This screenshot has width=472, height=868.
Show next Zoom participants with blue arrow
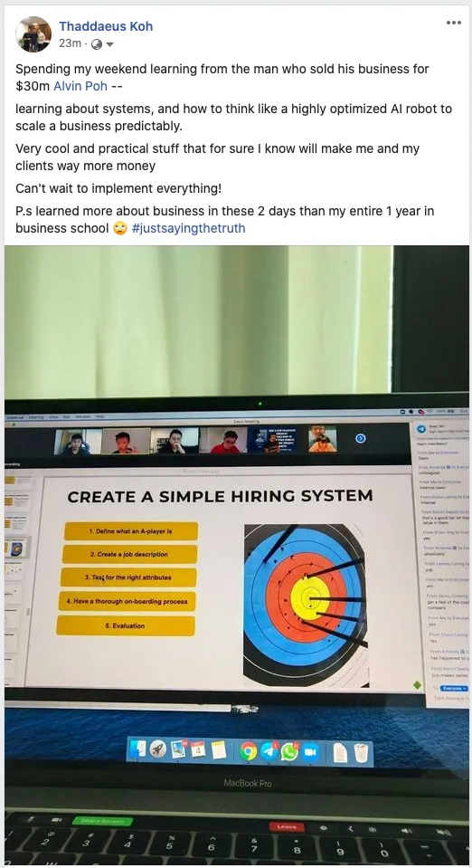pyautogui.click(x=360, y=438)
